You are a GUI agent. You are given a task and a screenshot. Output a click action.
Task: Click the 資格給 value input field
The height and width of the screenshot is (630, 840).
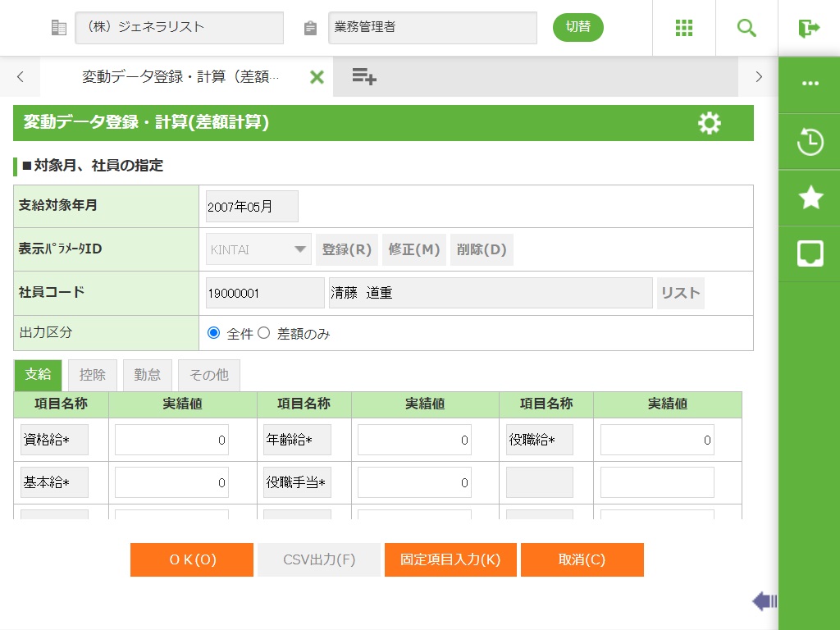pos(171,440)
